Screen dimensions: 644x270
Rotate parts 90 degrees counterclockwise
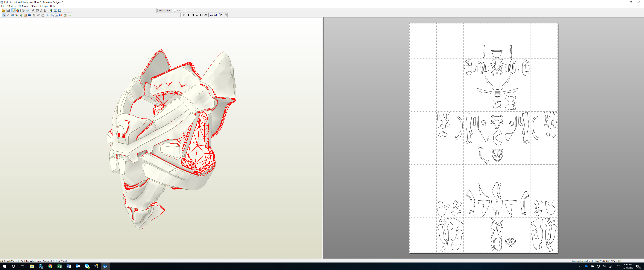pyautogui.click(x=211, y=15)
